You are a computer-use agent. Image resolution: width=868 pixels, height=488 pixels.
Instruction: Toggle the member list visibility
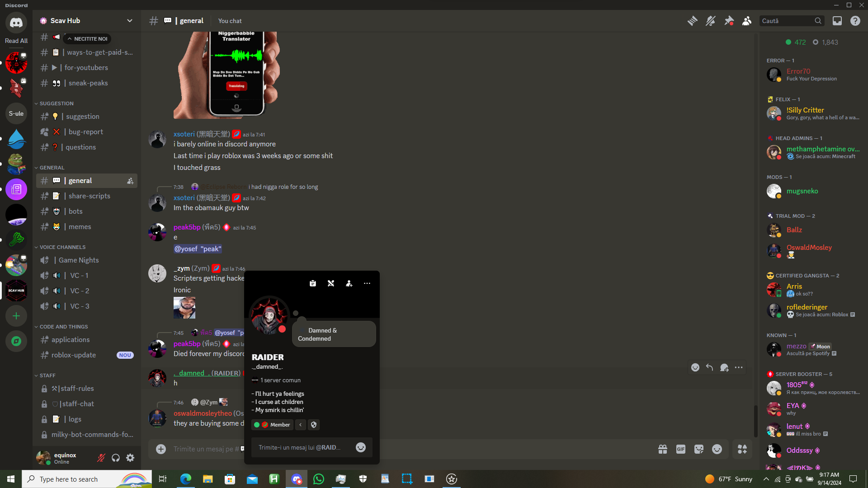tap(747, 21)
